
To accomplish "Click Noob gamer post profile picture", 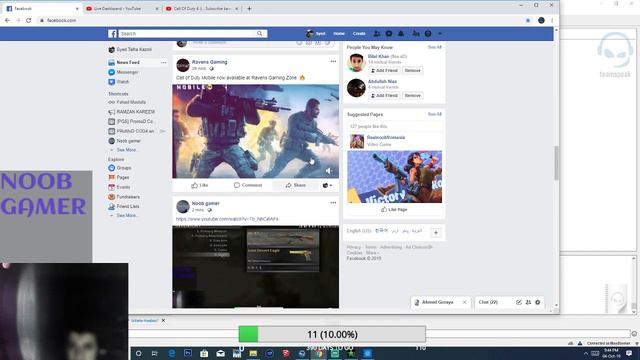I will click(x=183, y=206).
